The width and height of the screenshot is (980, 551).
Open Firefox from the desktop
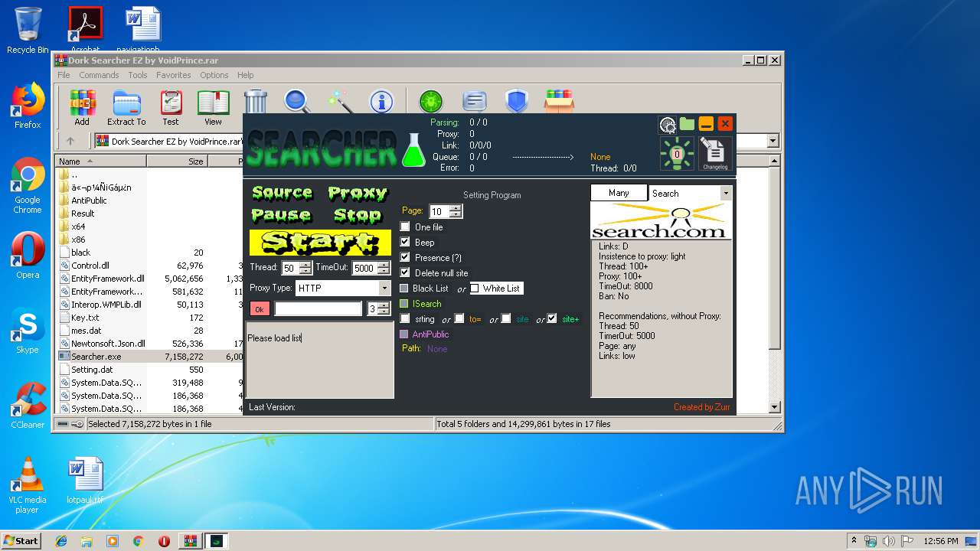tap(28, 106)
